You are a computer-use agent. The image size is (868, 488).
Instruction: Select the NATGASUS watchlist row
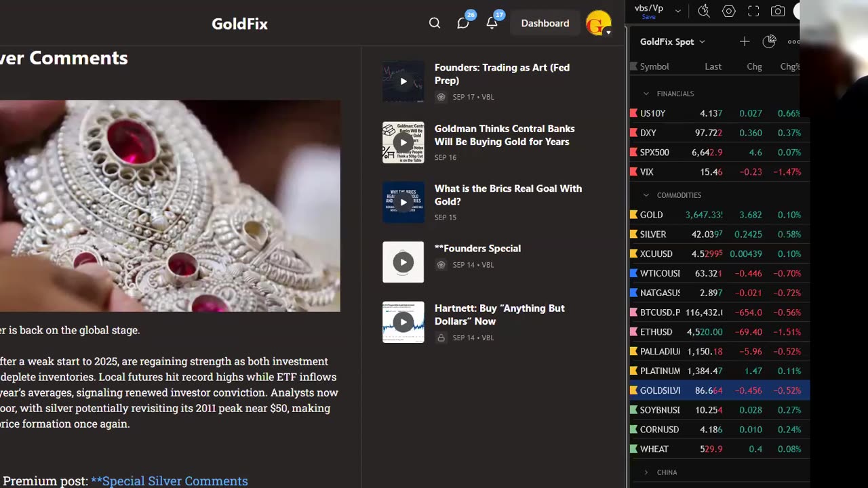pyautogui.click(x=719, y=293)
